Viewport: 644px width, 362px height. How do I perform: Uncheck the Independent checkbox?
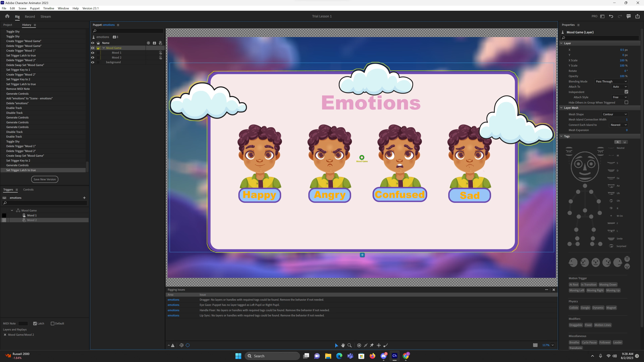pos(626,92)
